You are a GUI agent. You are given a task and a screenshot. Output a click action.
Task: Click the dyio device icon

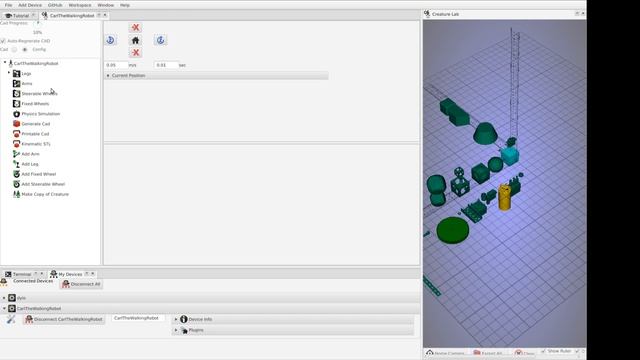[12, 298]
